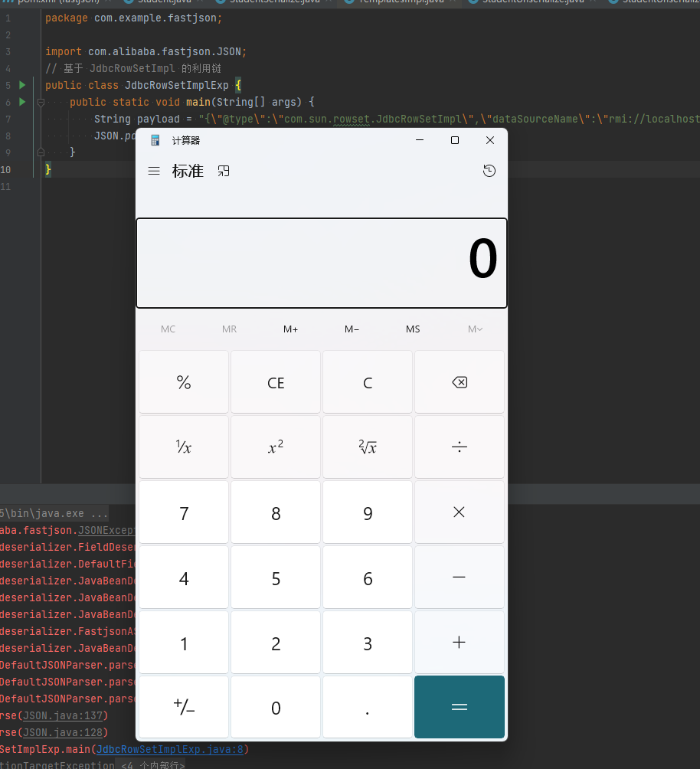Click the percent key

click(184, 382)
